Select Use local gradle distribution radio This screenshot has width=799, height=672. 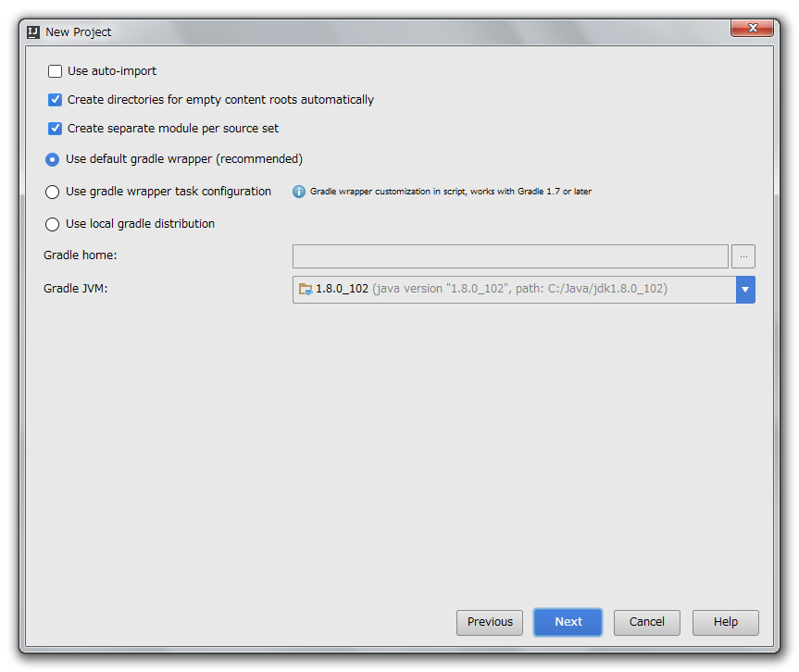tap(52, 224)
